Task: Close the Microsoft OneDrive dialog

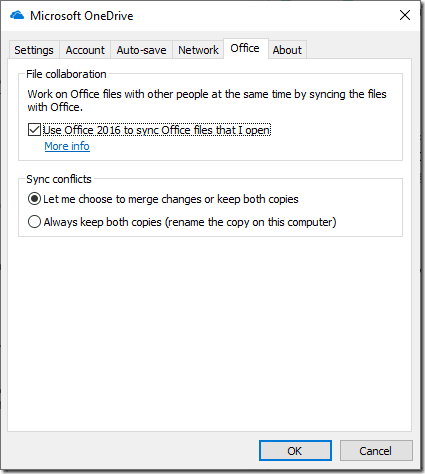Action: (x=405, y=15)
